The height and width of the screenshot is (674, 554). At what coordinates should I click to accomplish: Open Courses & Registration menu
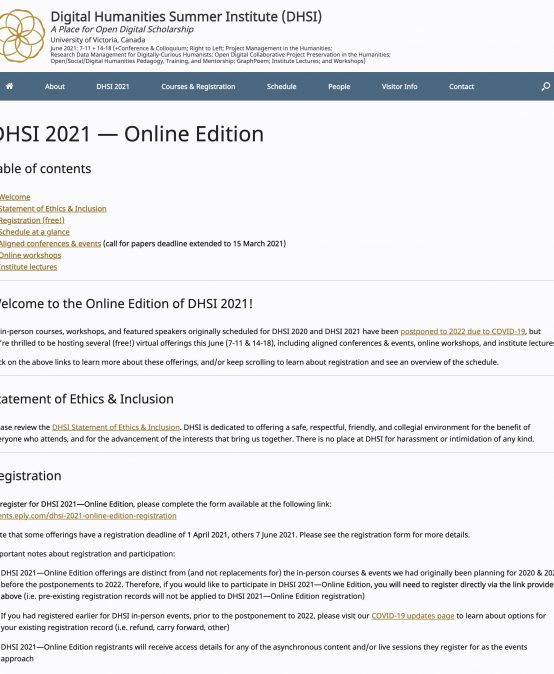(198, 86)
